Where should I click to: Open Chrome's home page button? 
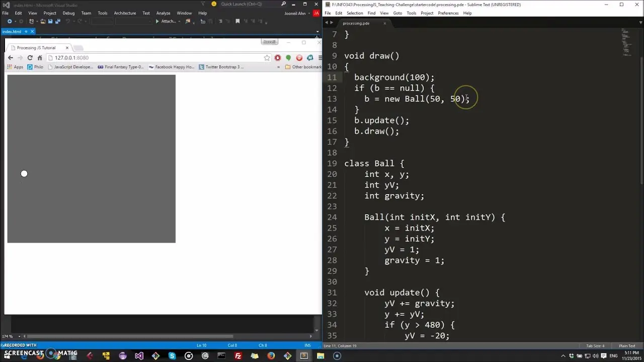click(40, 58)
